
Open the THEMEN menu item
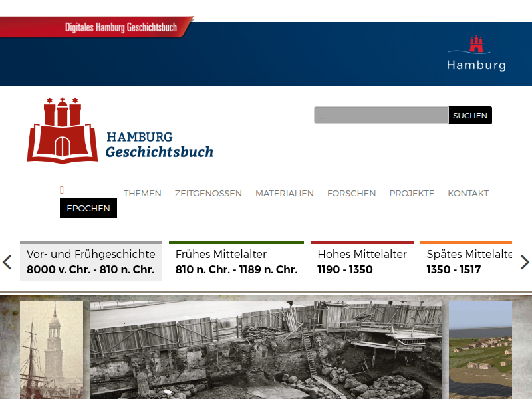142,193
